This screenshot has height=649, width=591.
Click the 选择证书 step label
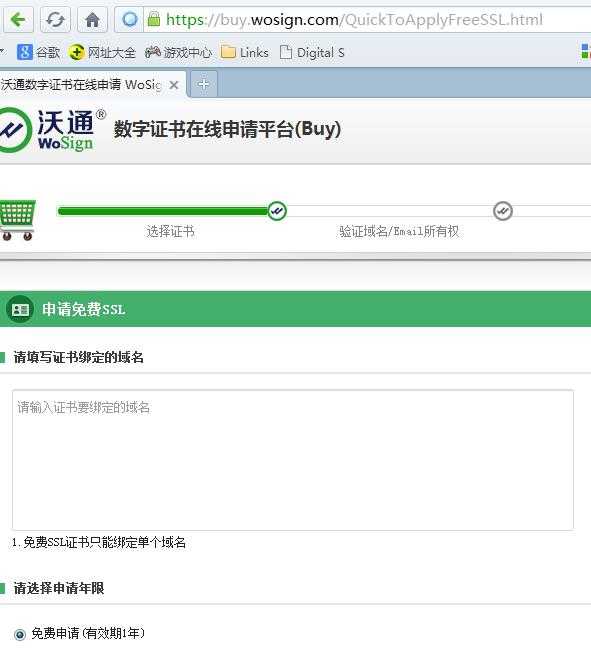click(x=170, y=231)
